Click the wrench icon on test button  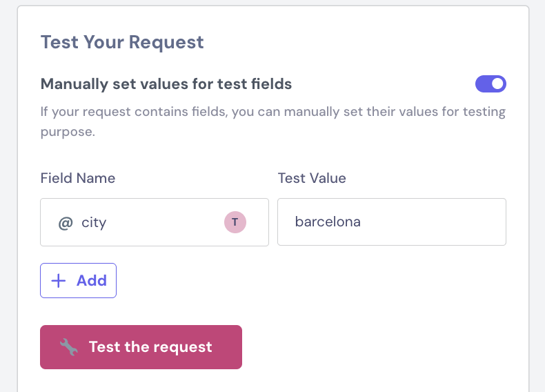coord(69,346)
